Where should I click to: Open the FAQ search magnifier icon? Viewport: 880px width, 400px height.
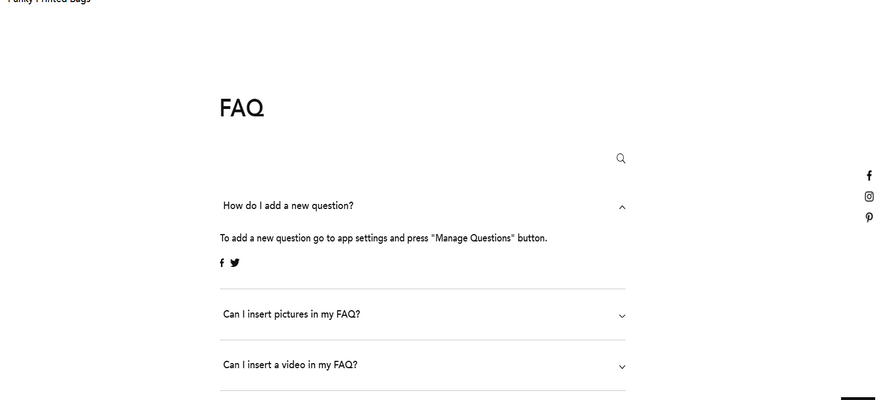[x=621, y=158]
